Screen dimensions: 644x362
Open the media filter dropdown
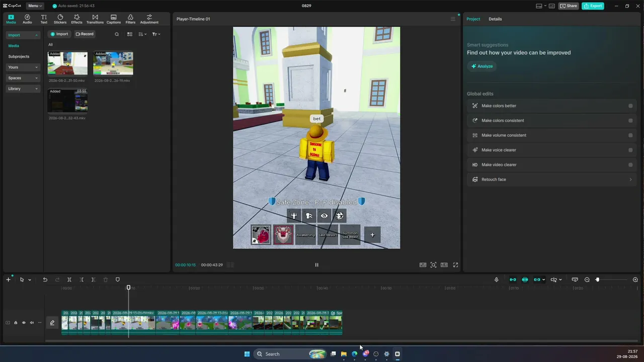pos(156,34)
